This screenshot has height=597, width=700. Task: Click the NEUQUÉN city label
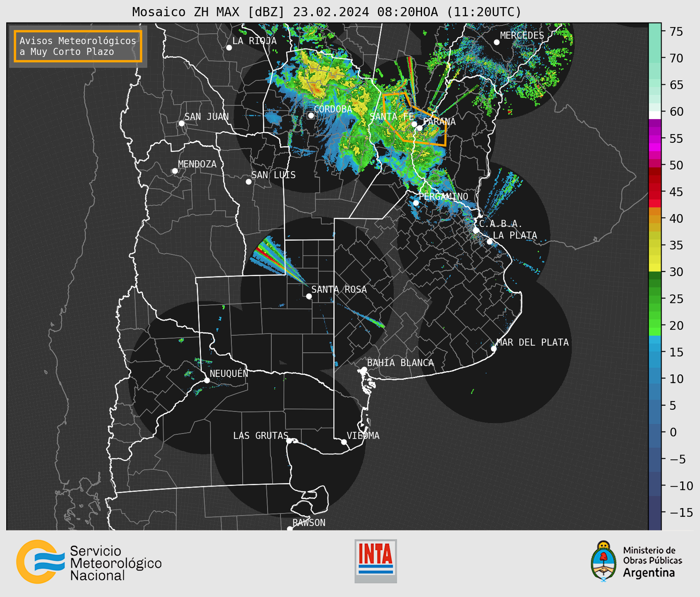click(x=229, y=373)
